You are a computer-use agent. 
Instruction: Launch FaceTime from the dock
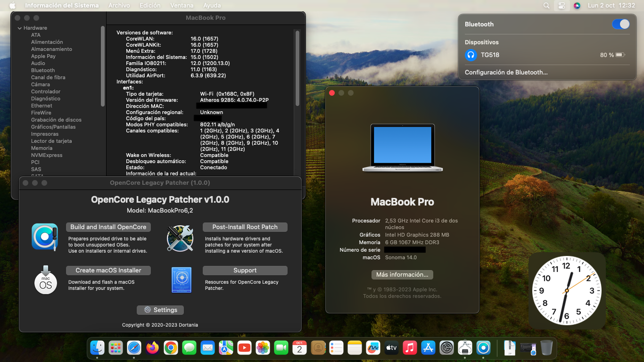[x=281, y=348]
